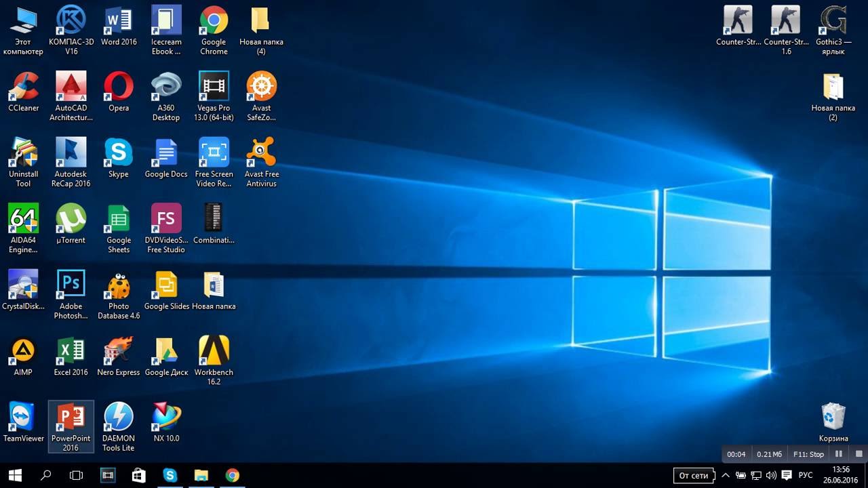Select the Google Sheets shortcut
The width and height of the screenshot is (868, 488).
coord(119,228)
